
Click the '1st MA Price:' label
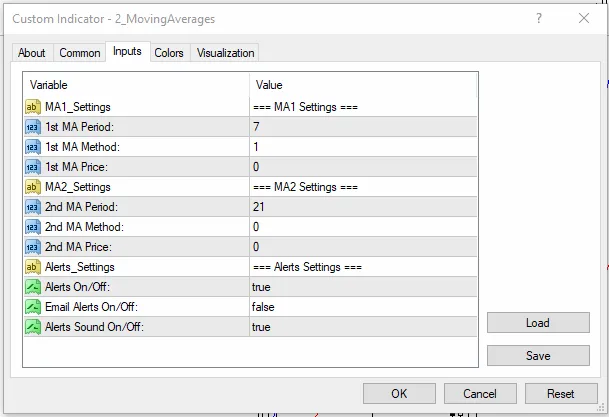click(77, 167)
